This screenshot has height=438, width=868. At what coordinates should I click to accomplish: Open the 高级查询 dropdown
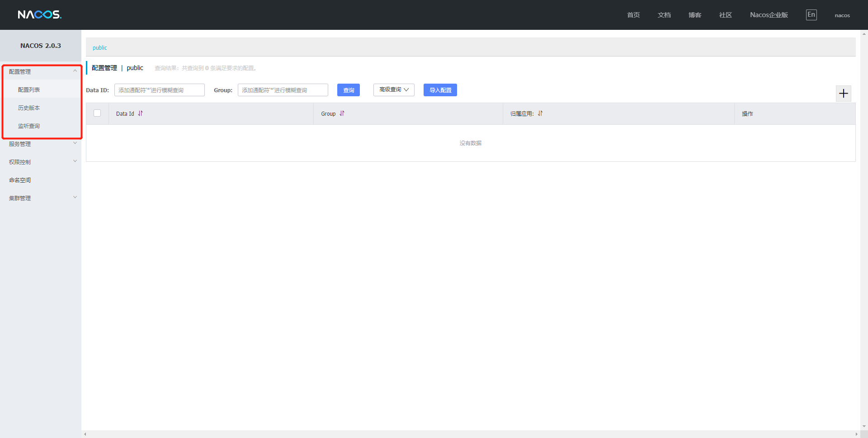click(394, 90)
